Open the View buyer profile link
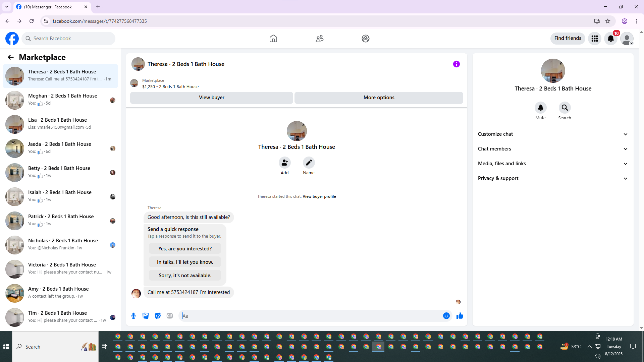 point(319,196)
